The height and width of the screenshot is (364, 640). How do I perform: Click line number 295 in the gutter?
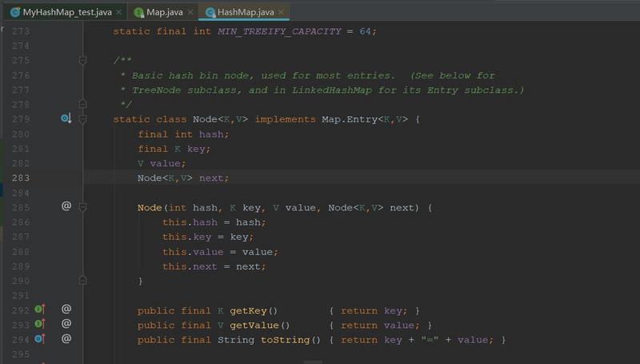point(21,354)
